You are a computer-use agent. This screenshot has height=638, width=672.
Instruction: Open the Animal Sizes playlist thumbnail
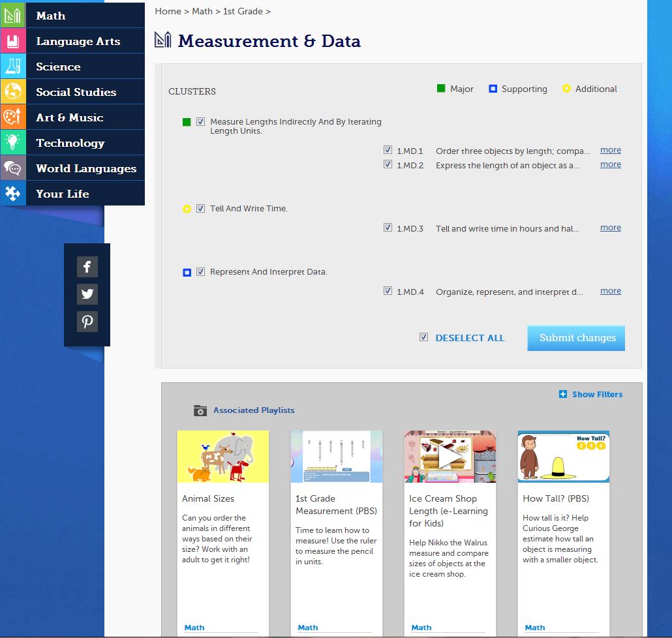(223, 457)
